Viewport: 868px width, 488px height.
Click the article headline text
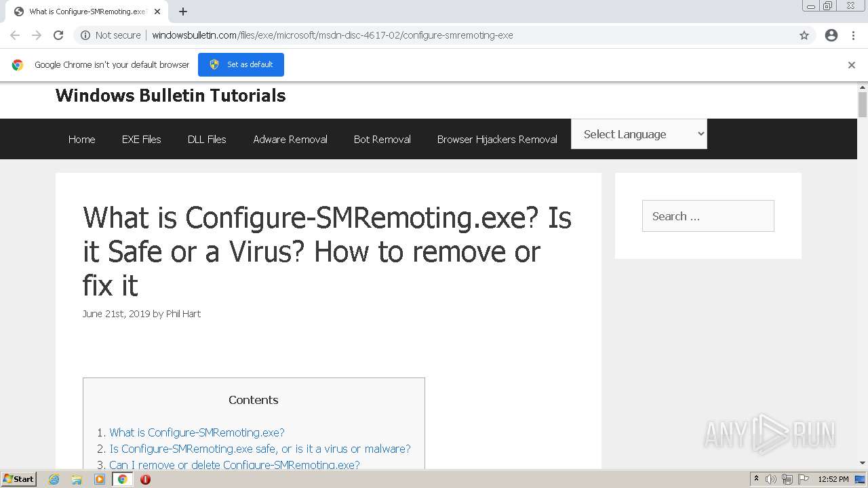click(x=327, y=251)
